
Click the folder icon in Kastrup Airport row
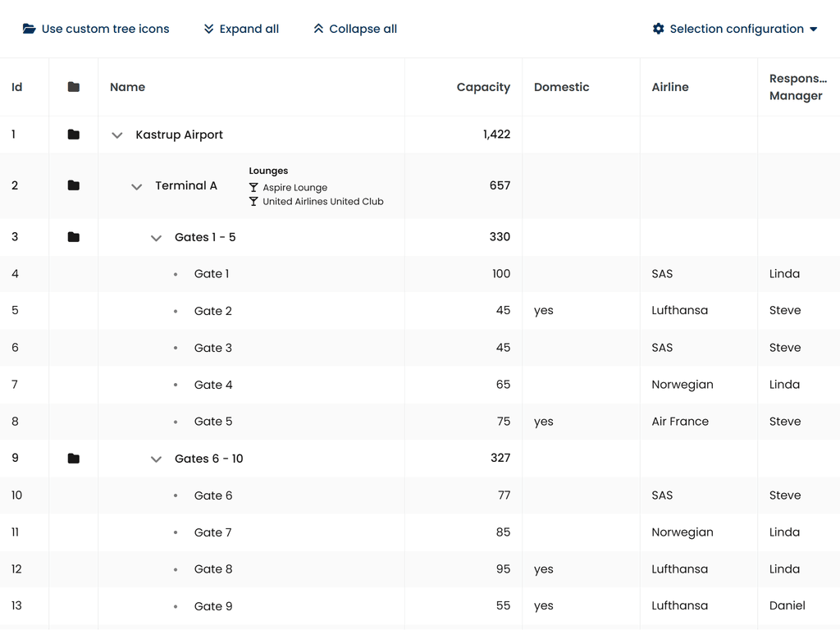point(74,135)
